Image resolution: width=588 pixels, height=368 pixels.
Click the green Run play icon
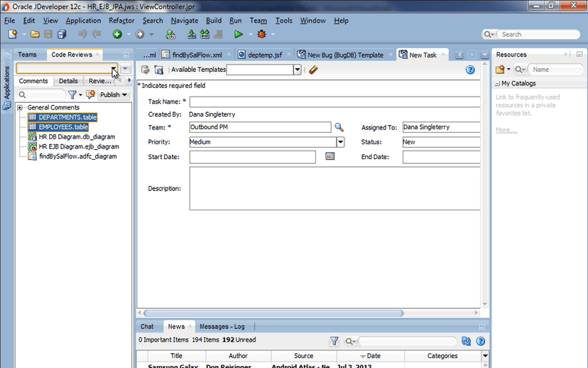click(238, 34)
